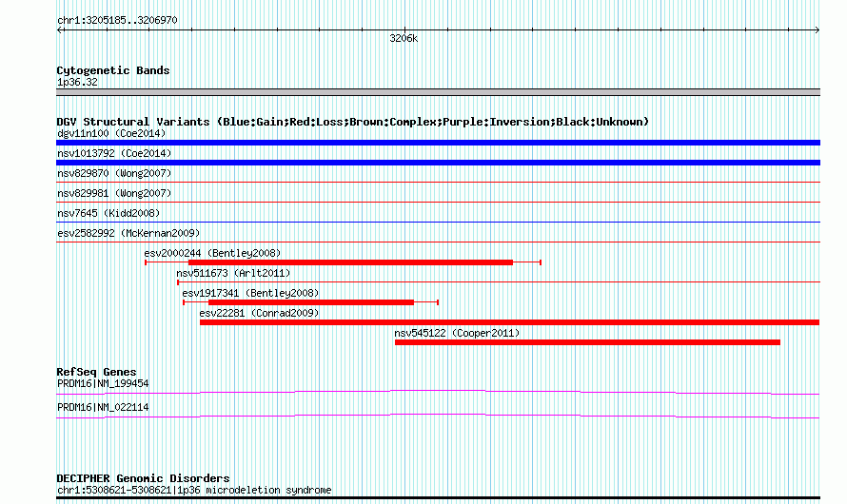
Task: Click the dgv11n100 (Coe2014) blue gain bar
Action: tap(438, 143)
